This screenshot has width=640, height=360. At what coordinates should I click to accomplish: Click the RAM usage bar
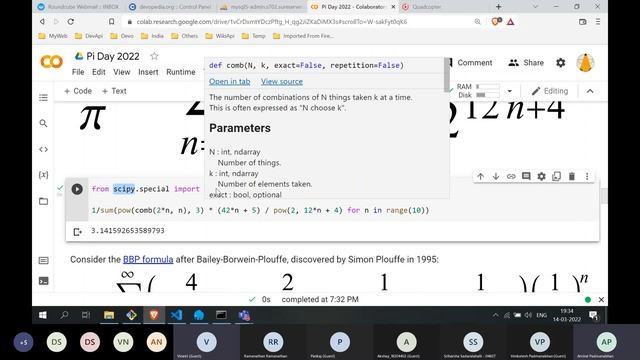pos(488,87)
